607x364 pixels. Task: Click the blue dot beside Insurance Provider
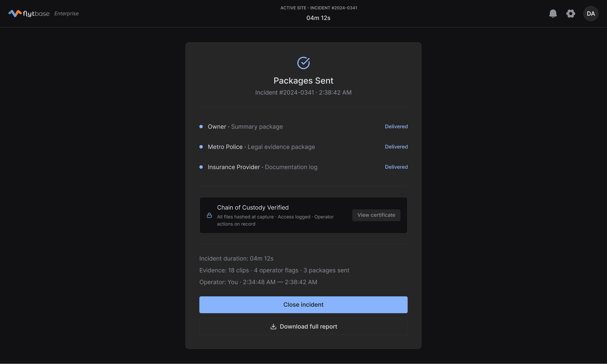click(x=201, y=167)
